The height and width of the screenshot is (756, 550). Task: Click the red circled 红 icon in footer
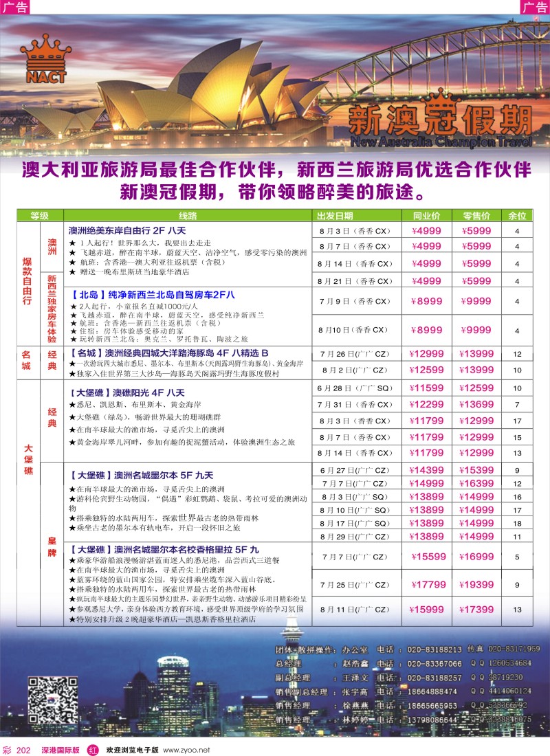93,750
